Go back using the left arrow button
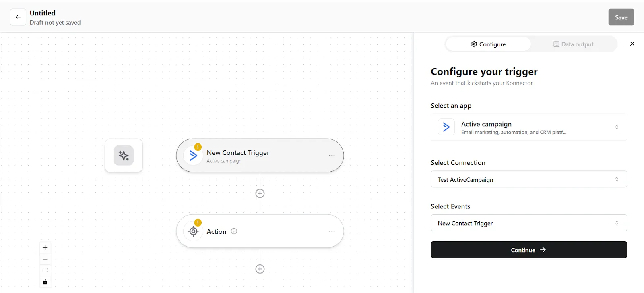 coord(18,17)
